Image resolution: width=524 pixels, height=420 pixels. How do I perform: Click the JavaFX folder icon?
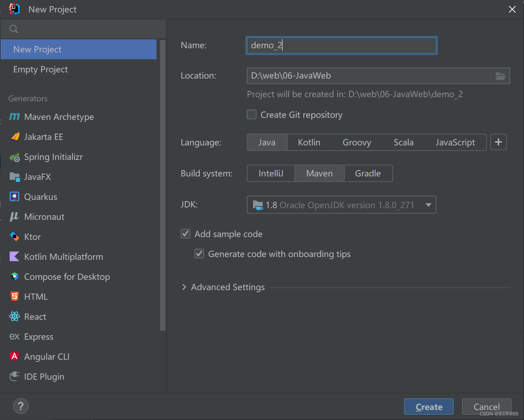point(15,177)
